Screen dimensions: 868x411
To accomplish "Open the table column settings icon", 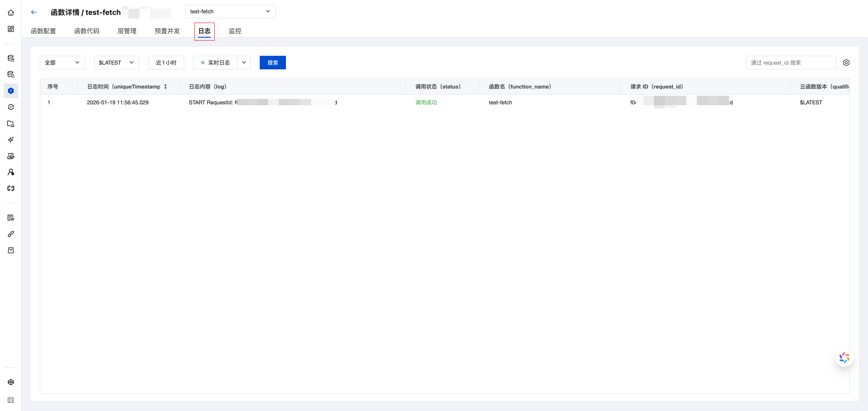I will click(846, 63).
